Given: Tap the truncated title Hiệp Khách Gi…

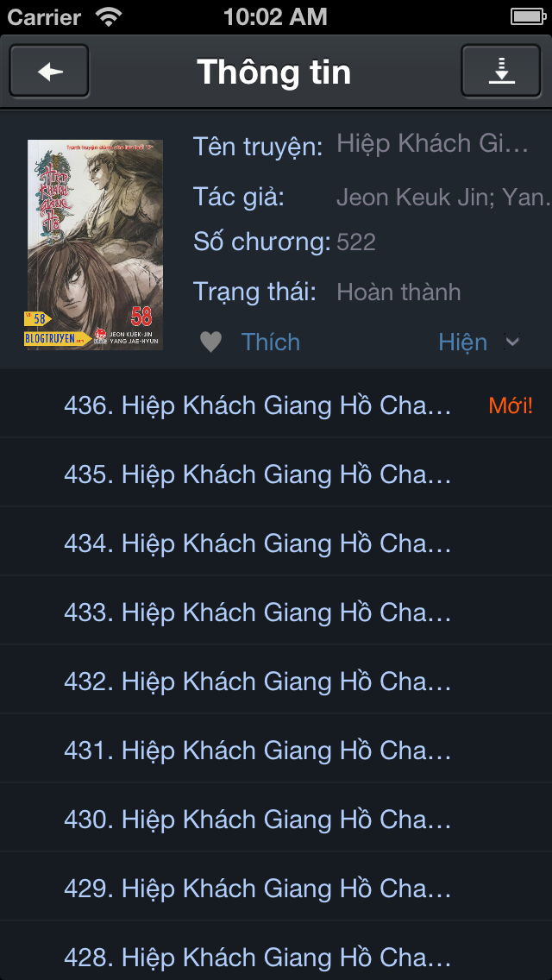Looking at the screenshot, I should point(433,144).
